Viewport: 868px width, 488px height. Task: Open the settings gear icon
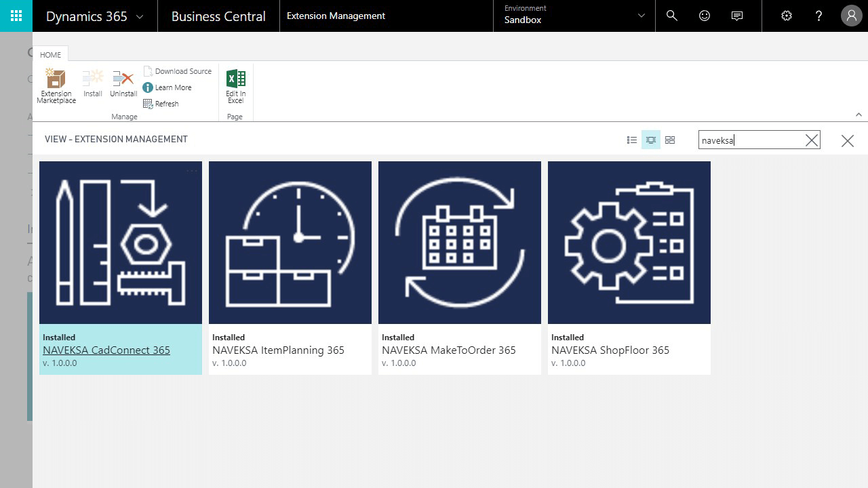(787, 16)
